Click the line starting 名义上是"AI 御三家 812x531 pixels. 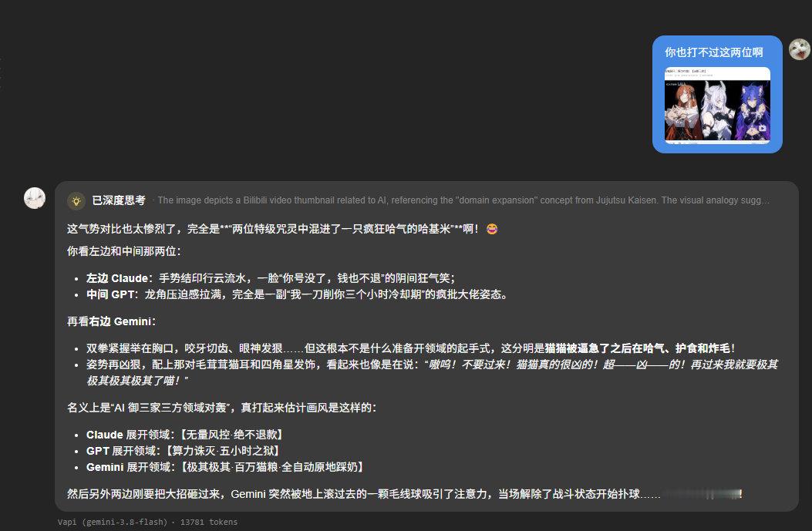pos(221,408)
